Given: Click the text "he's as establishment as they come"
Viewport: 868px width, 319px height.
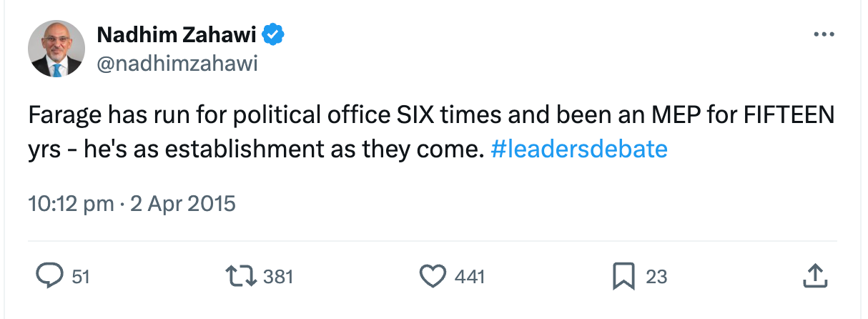Looking at the screenshot, I should click(x=279, y=149).
